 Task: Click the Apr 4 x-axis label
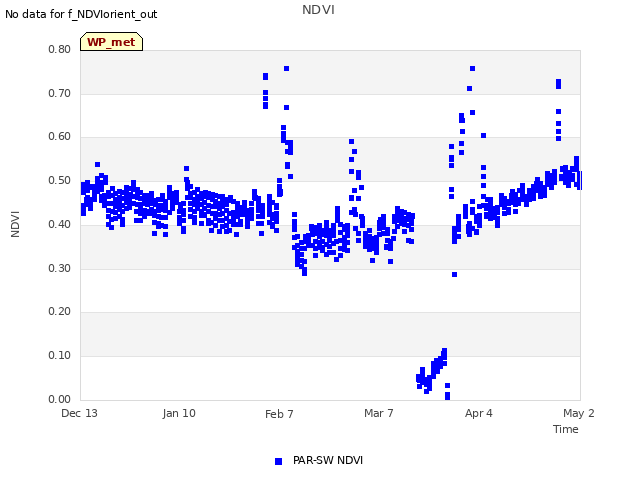(x=479, y=413)
